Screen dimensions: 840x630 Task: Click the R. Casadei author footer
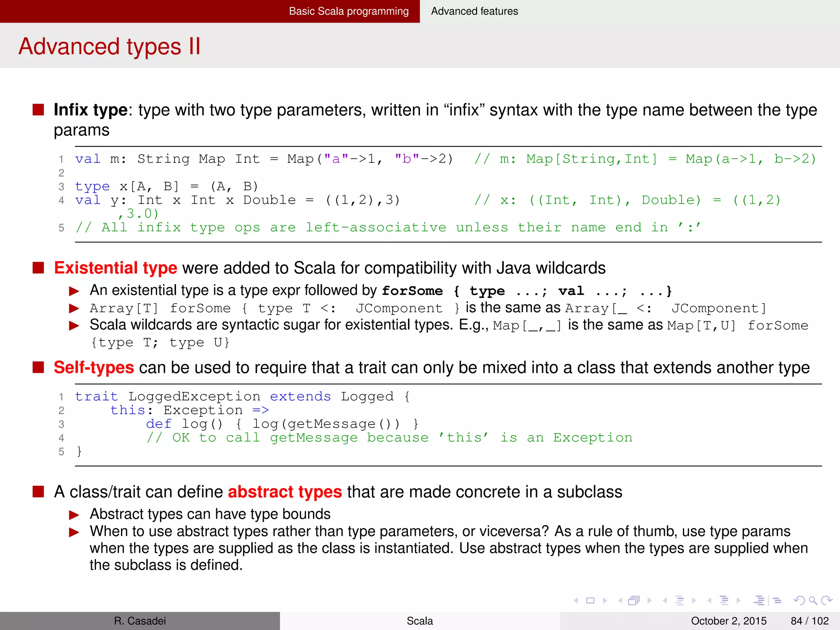(140, 621)
